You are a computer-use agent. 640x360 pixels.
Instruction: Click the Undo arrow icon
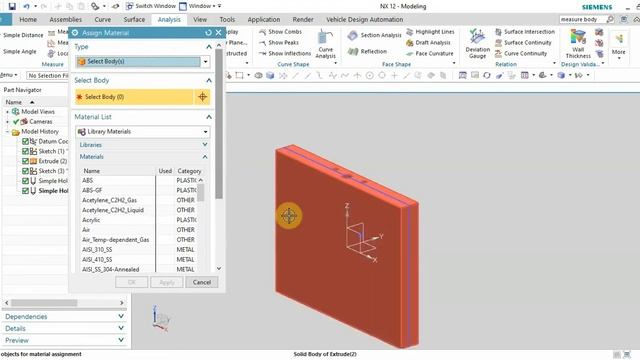click(x=27, y=6)
